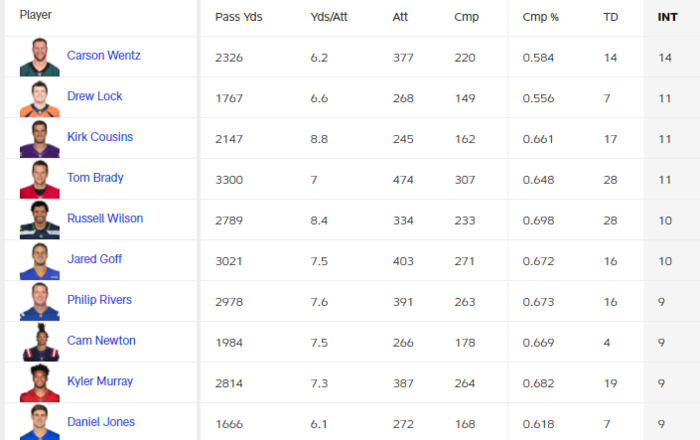Image resolution: width=700 pixels, height=440 pixels.
Task: Go to Tom Brady's profile link
Action: [x=94, y=177]
